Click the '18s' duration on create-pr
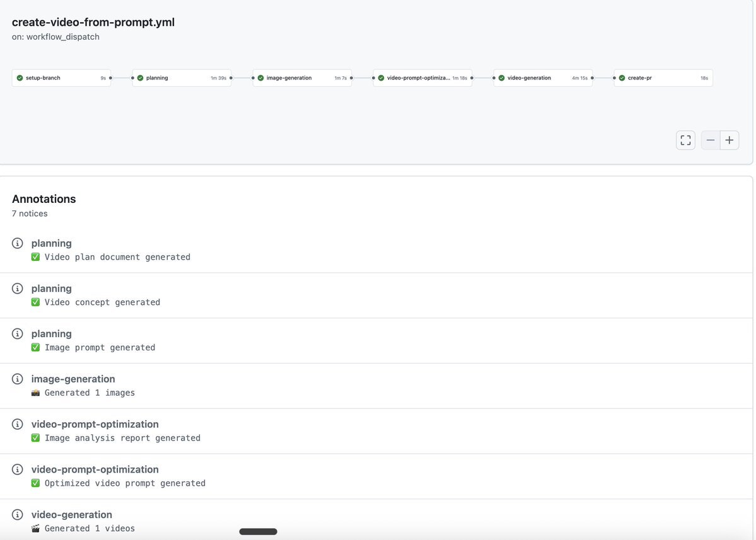 704,78
